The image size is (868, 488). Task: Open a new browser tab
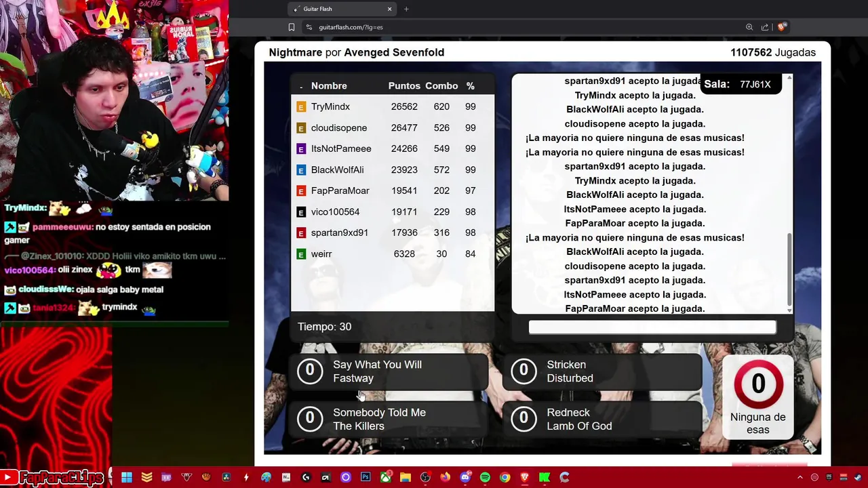pyautogui.click(x=406, y=9)
